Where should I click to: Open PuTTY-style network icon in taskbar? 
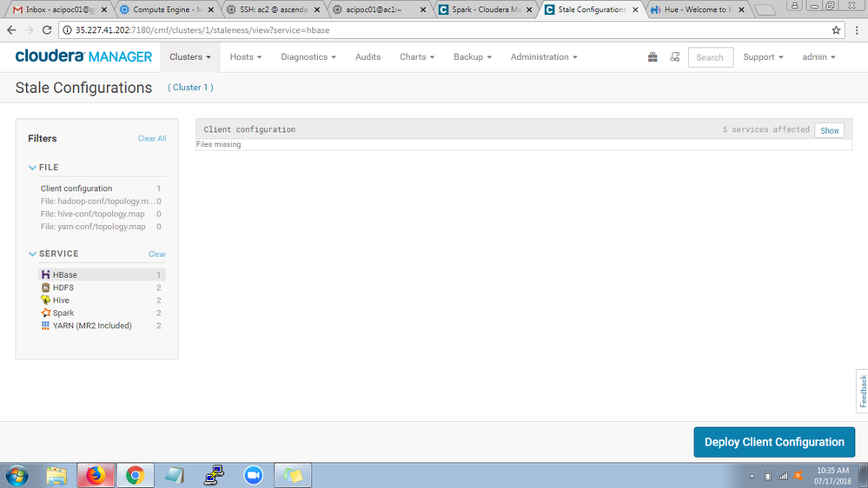point(214,475)
